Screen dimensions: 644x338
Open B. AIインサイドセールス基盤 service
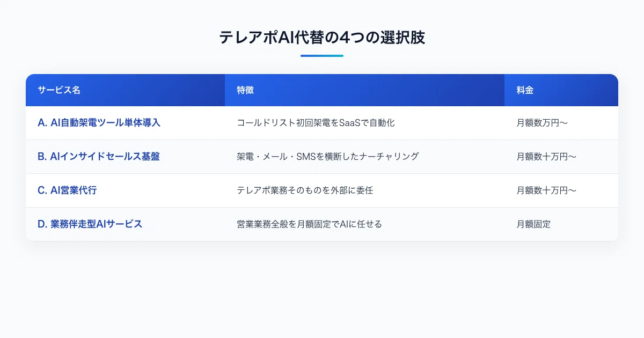tap(99, 157)
